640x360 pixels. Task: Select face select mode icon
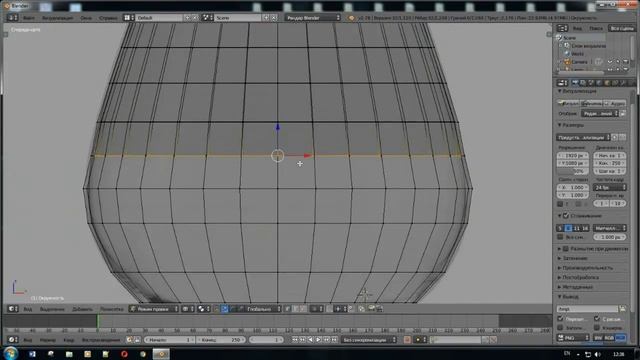[x=303, y=309]
